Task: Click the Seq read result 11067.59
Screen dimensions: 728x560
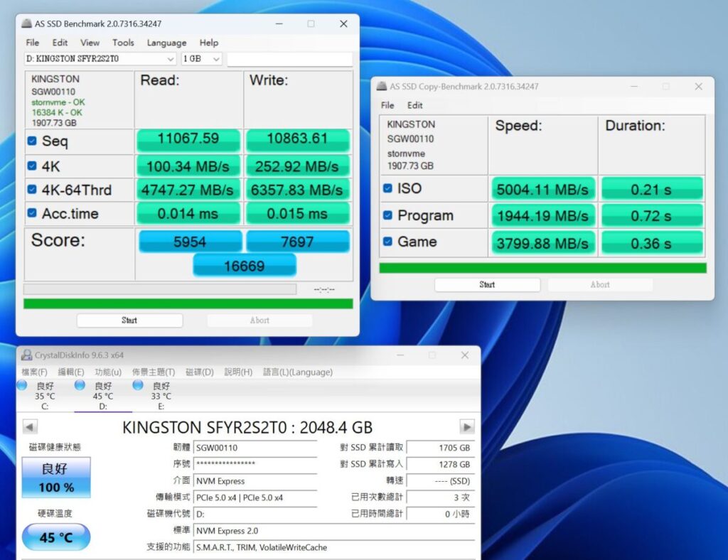Action: [x=188, y=140]
